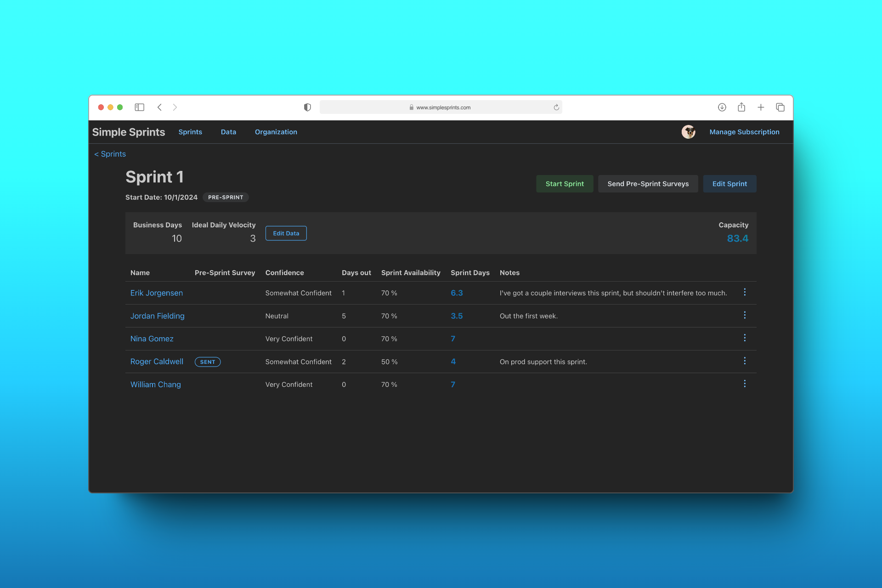The image size is (882, 588).
Task: Click 'Out the first week.' note
Action: (528, 316)
